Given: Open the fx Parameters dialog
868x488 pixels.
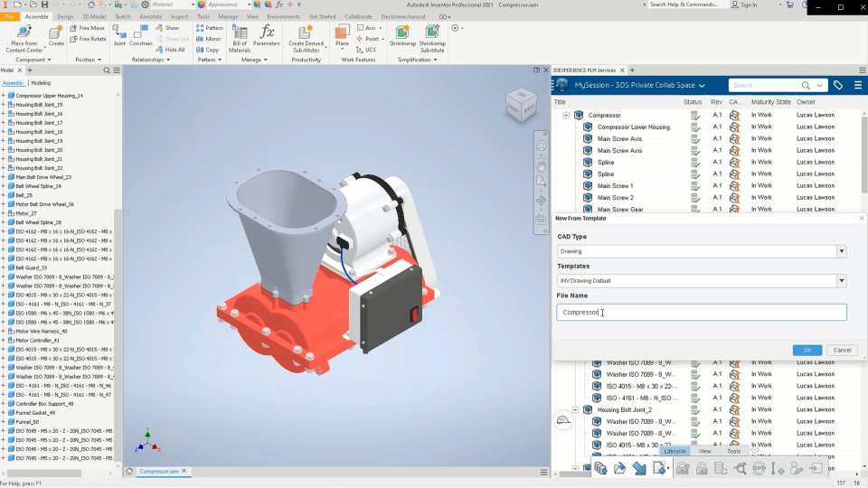Looking at the screenshot, I should pos(266,35).
